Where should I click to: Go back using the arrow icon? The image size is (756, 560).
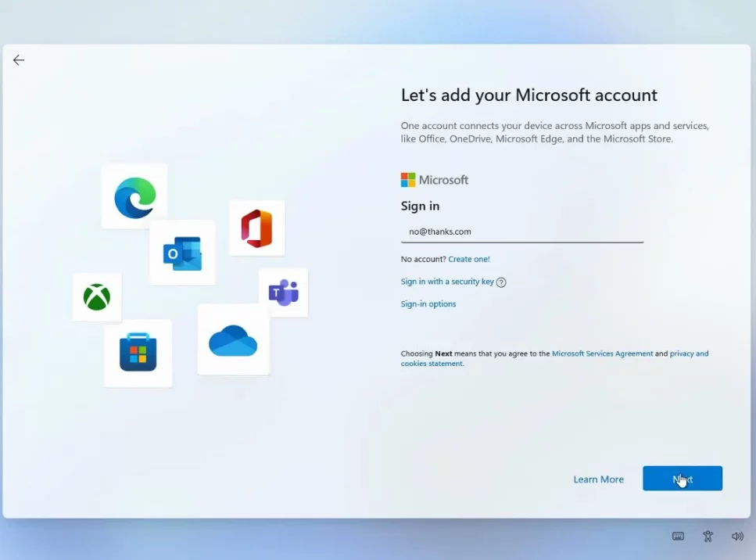18,59
